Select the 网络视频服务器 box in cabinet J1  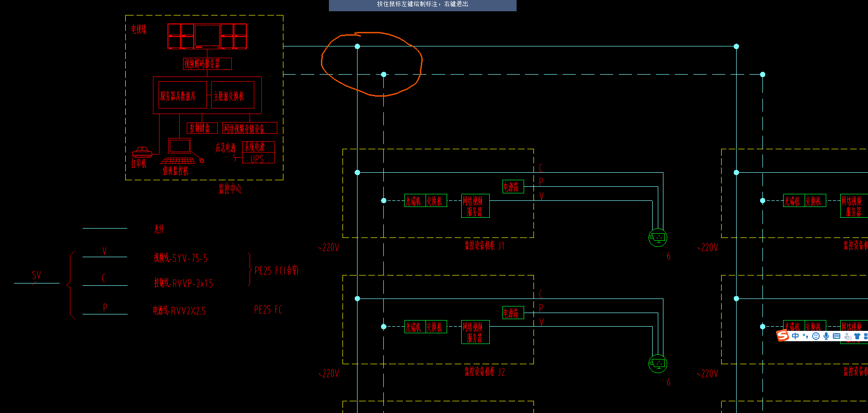point(475,206)
